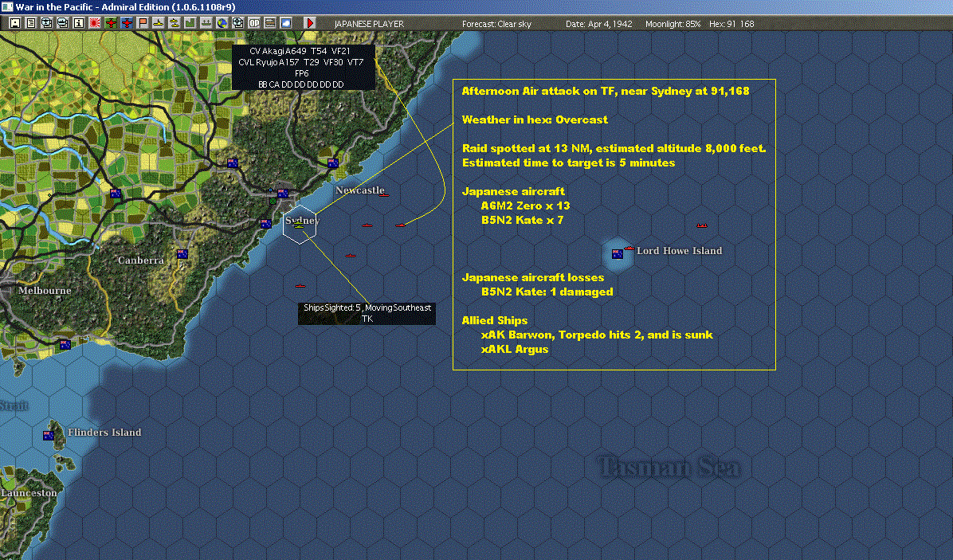Click the 'B5N2 Kate x 7' line

(x=523, y=220)
